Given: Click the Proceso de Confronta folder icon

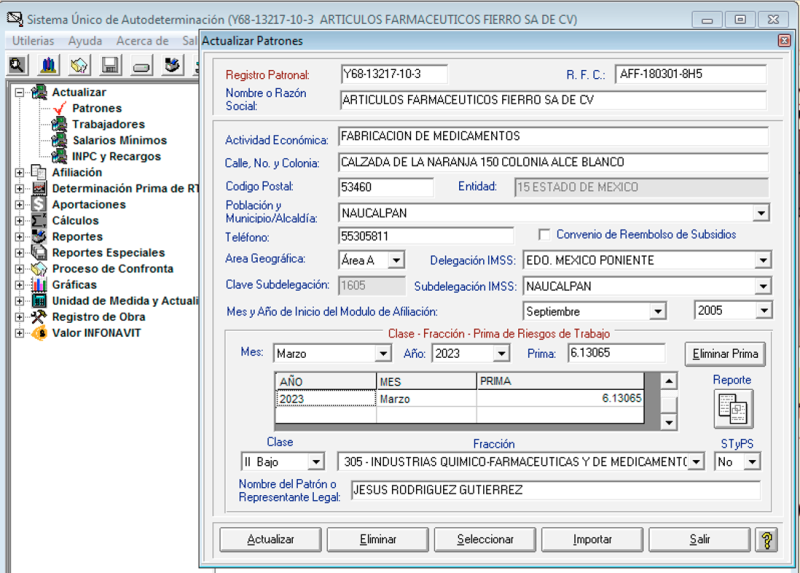Looking at the screenshot, I should 39,268.
